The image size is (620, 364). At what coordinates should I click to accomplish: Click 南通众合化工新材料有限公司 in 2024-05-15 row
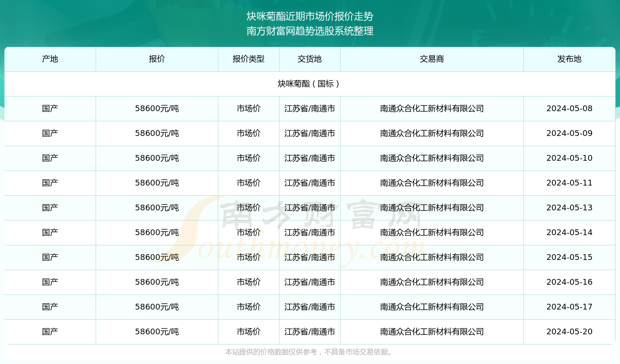[432, 257]
